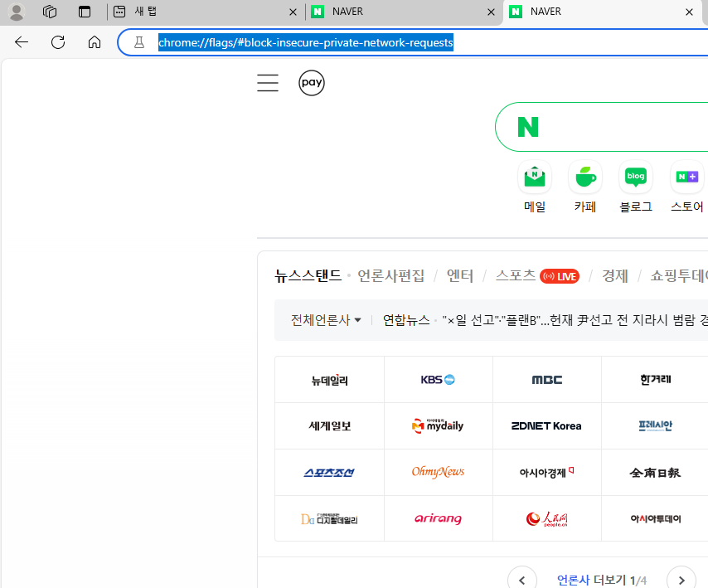Select the 엔터 section tab
Image resolution: width=708 pixels, height=588 pixels.
(x=459, y=275)
